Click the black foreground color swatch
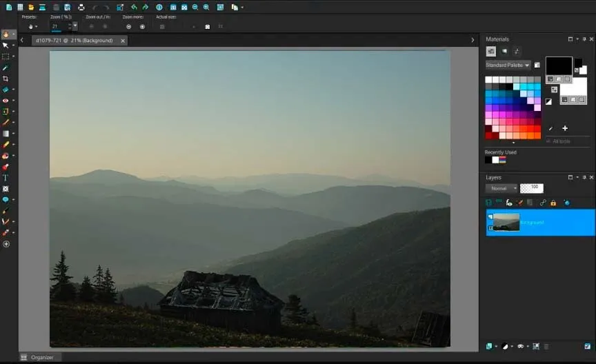The image size is (596, 364). pos(559,65)
